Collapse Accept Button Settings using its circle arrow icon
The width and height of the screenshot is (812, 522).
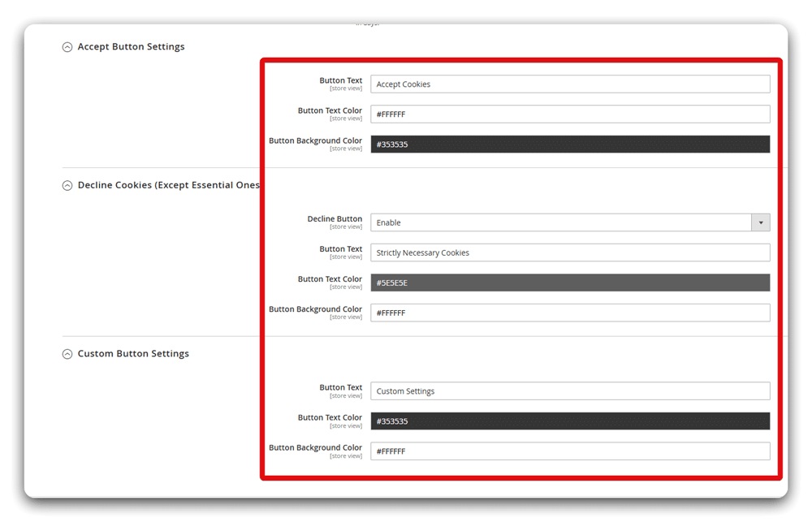[x=67, y=47]
